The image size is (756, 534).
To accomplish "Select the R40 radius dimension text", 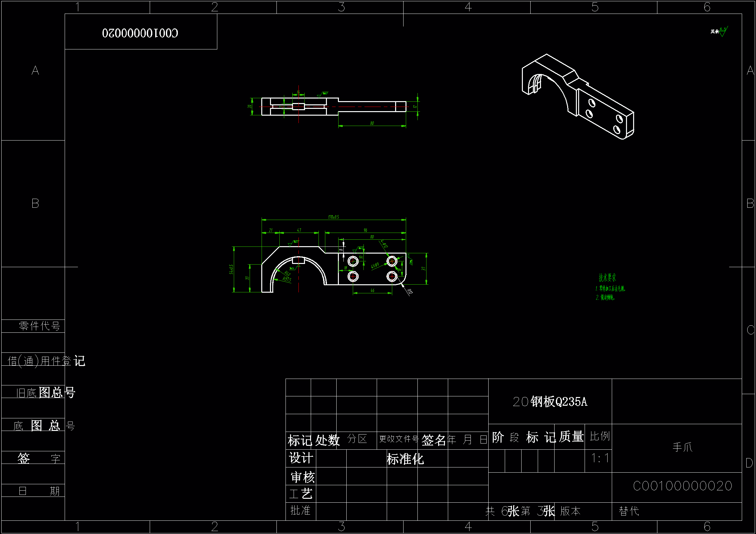I will pyautogui.click(x=287, y=274).
